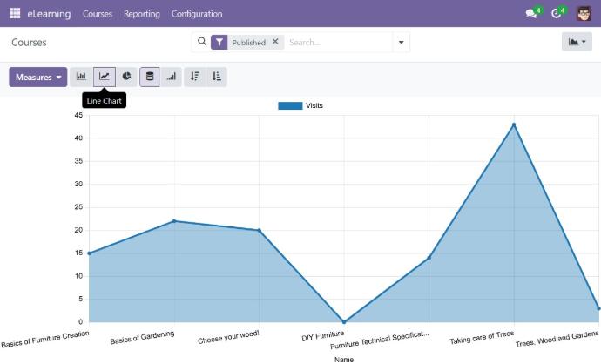
Task: Click the Published filter tag text
Action: pos(249,42)
